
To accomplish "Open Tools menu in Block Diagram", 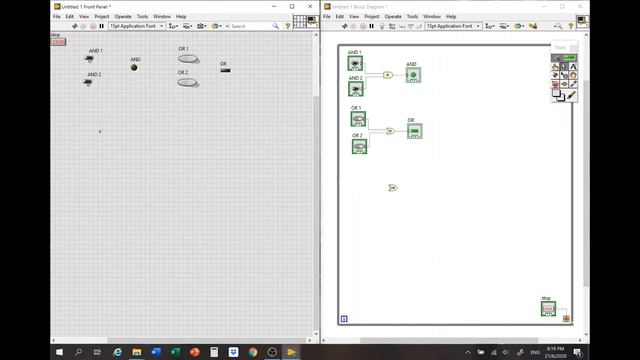I will click(x=412, y=16).
